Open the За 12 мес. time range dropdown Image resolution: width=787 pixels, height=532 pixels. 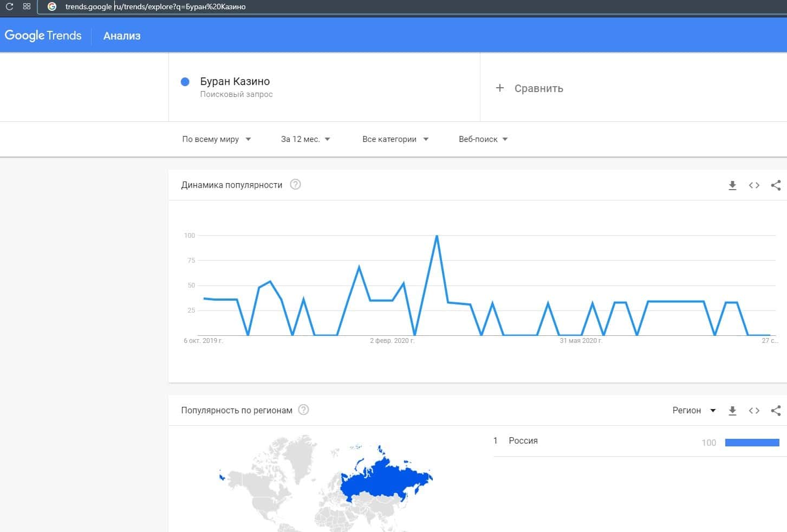[305, 139]
